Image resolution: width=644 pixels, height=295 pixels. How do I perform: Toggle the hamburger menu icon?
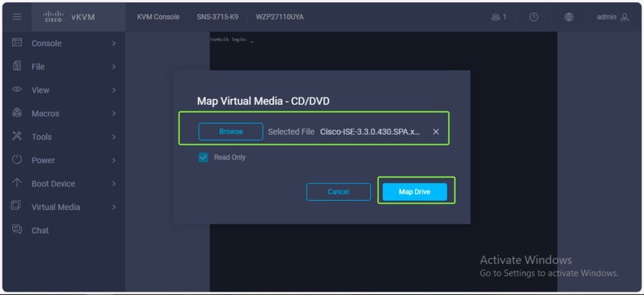[17, 17]
